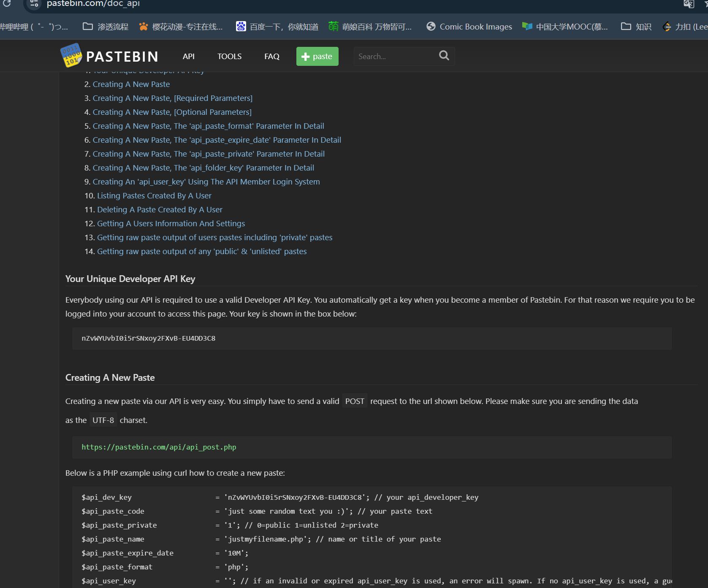This screenshot has height=588, width=708.
Task: Click the $api_paste_expire_date code line
Action: point(165,553)
